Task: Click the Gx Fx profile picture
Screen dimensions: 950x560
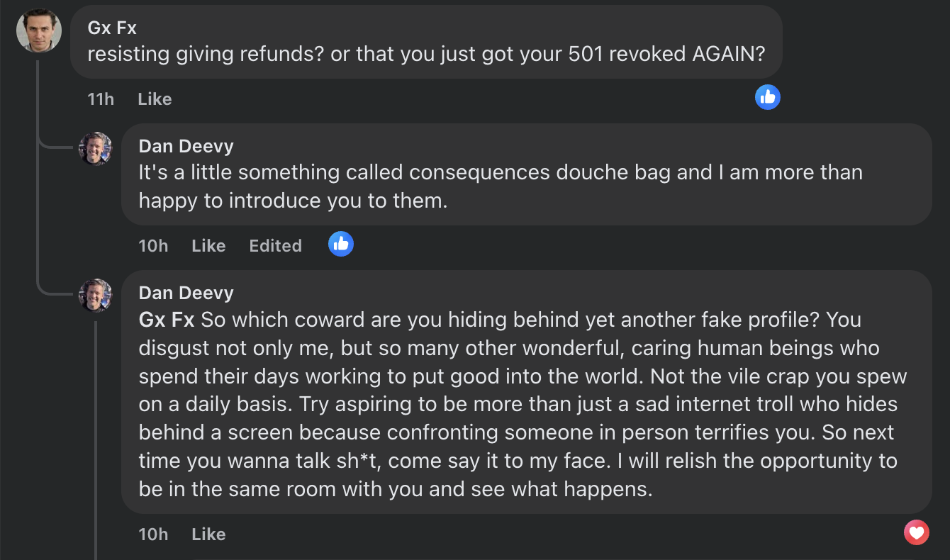Action: point(39,30)
